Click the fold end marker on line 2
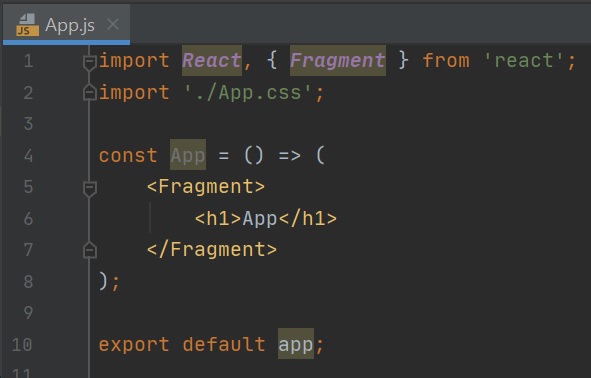 point(90,92)
